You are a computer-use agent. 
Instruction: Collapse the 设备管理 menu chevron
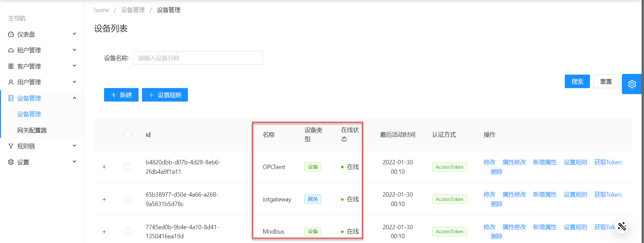pos(75,98)
